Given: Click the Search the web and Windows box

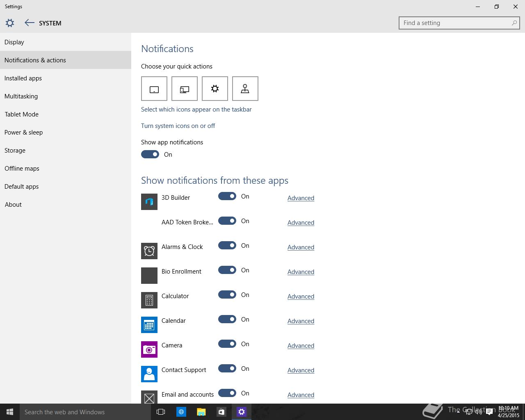Looking at the screenshot, I should [85, 412].
